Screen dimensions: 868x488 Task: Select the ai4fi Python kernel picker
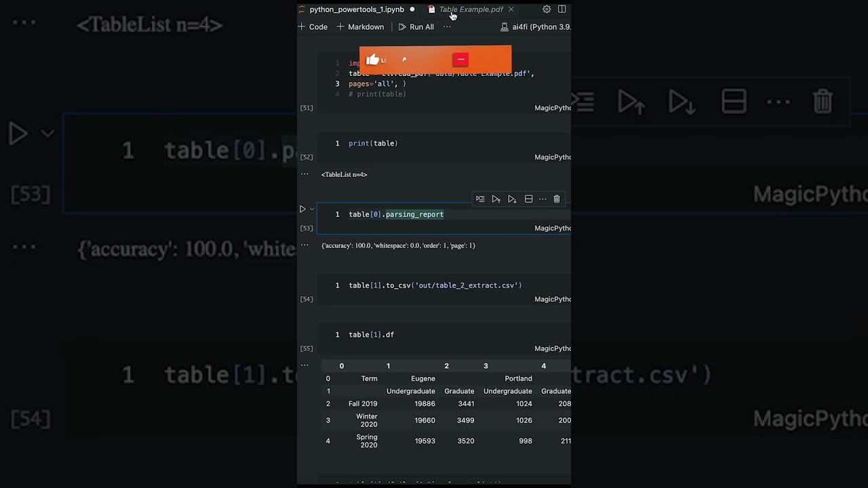point(536,27)
